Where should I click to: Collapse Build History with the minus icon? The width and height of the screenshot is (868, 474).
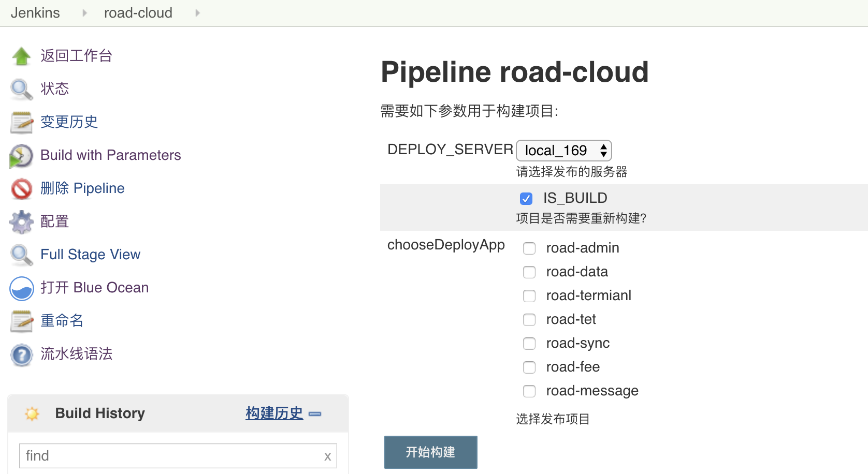pyautogui.click(x=315, y=414)
